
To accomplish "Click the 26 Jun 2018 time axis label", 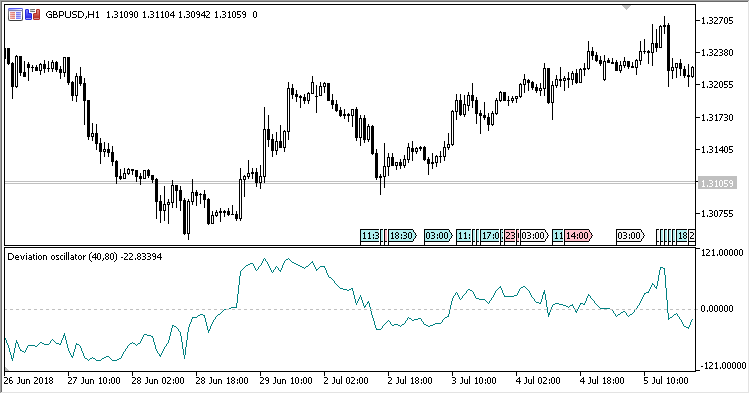I will [x=29, y=381].
